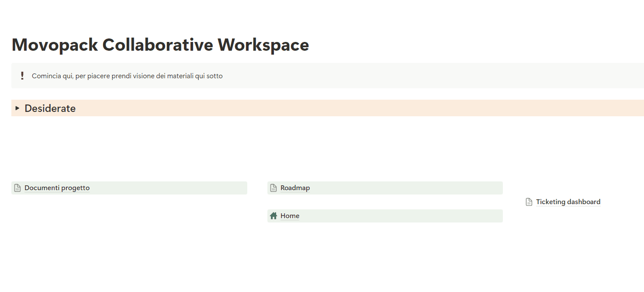Select the callout text about materiali
The image size is (644, 292).
click(x=127, y=76)
